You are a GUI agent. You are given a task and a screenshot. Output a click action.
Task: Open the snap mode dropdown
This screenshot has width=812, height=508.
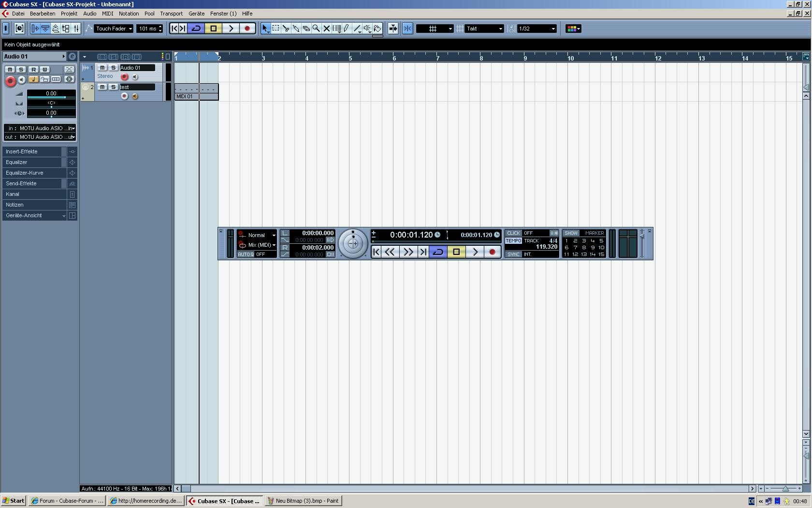435,29
